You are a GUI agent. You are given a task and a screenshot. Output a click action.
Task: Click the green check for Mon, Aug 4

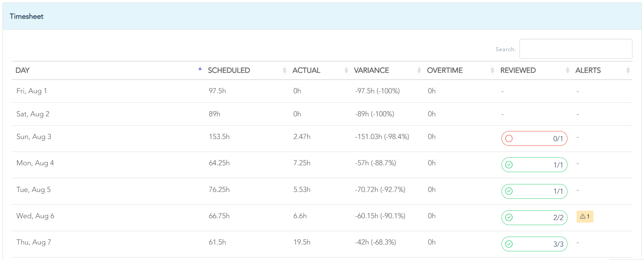click(509, 165)
